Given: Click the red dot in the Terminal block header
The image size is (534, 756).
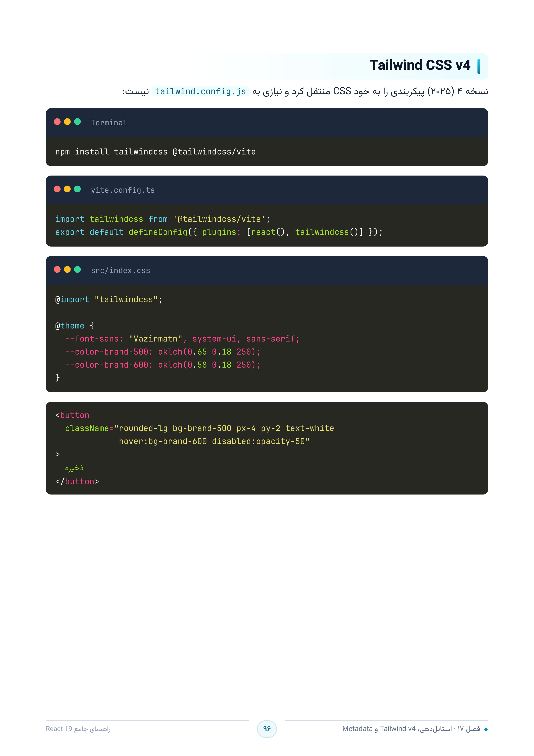Looking at the screenshot, I should coord(57,122).
